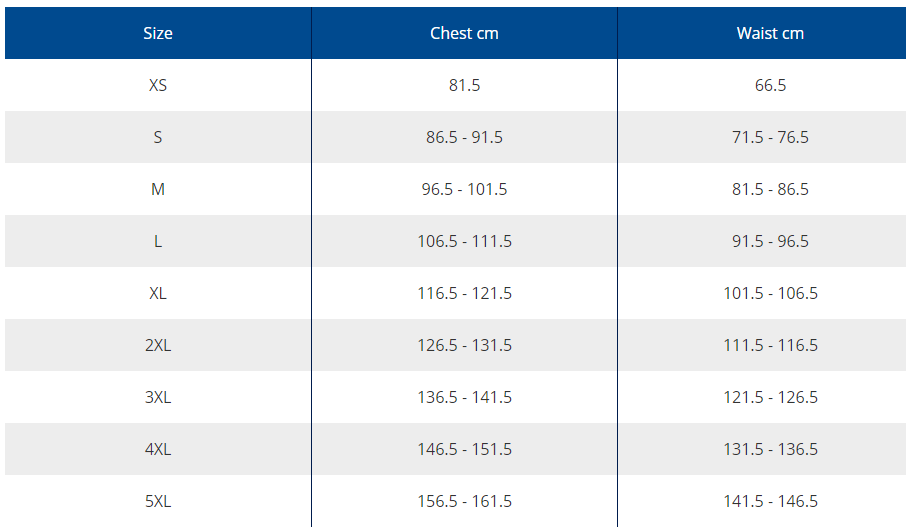The width and height of the screenshot is (906, 528).
Task: Click the Chest cm column header
Action: (x=464, y=33)
